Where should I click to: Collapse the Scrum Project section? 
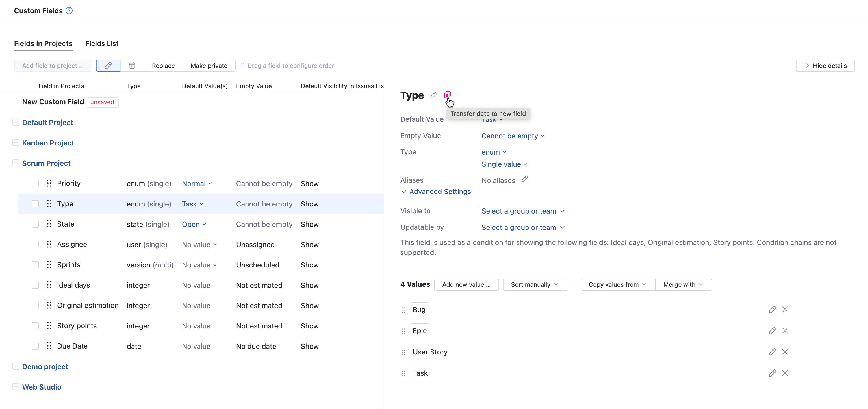pyautogui.click(x=16, y=163)
